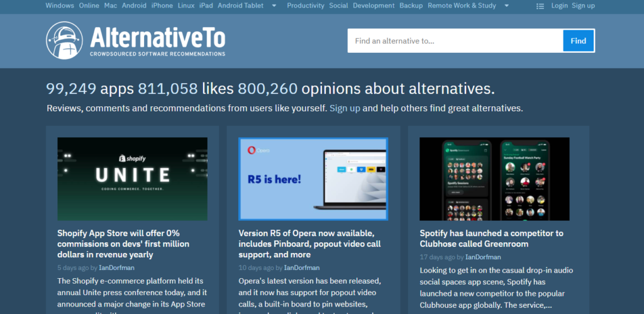Viewport: 644px width, 314px height.
Task: Click the AlternativeTo wordmark title
Action: [x=158, y=37]
